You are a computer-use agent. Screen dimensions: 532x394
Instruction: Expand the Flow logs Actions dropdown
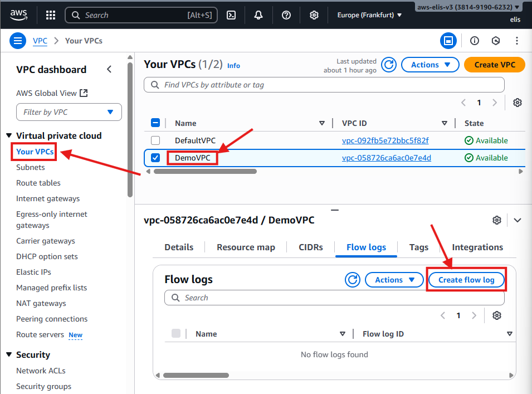point(394,280)
